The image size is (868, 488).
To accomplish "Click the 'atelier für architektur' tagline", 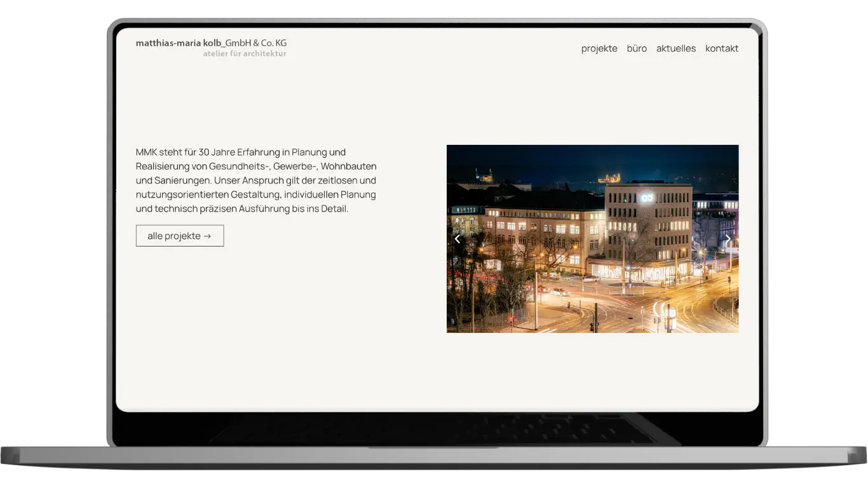I will (x=245, y=54).
